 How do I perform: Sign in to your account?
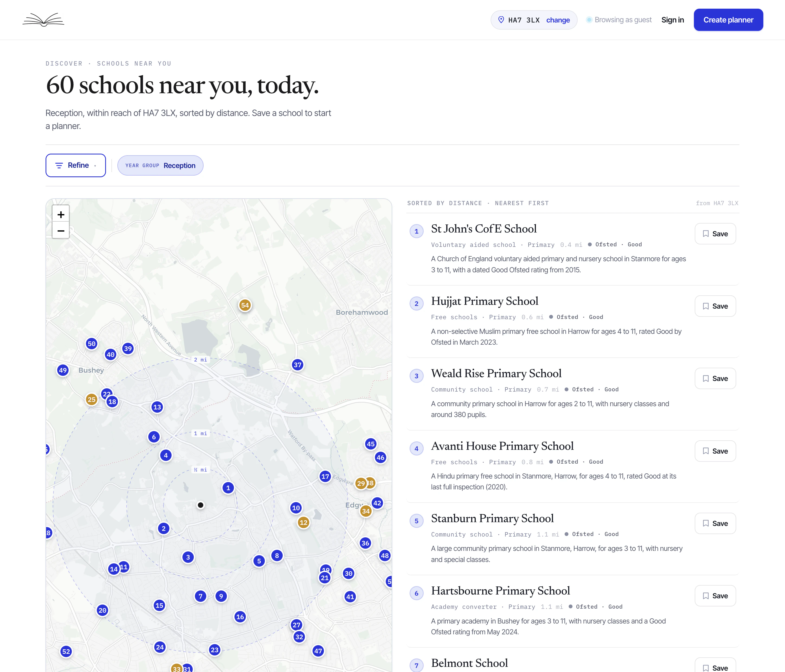[x=673, y=20]
